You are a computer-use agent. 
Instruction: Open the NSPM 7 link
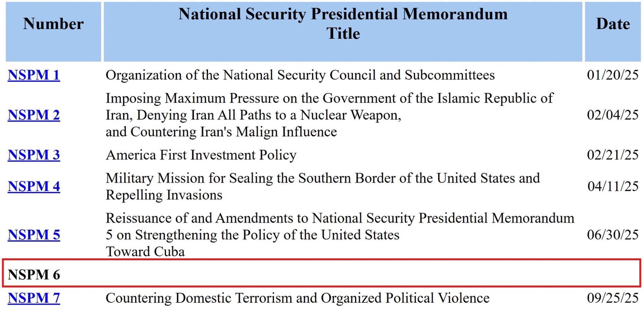click(34, 298)
